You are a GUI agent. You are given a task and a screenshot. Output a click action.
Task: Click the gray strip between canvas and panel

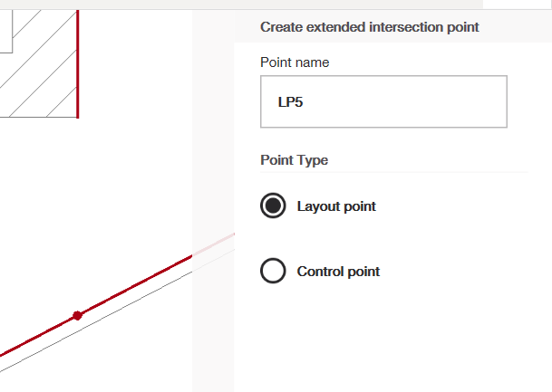[213, 136]
